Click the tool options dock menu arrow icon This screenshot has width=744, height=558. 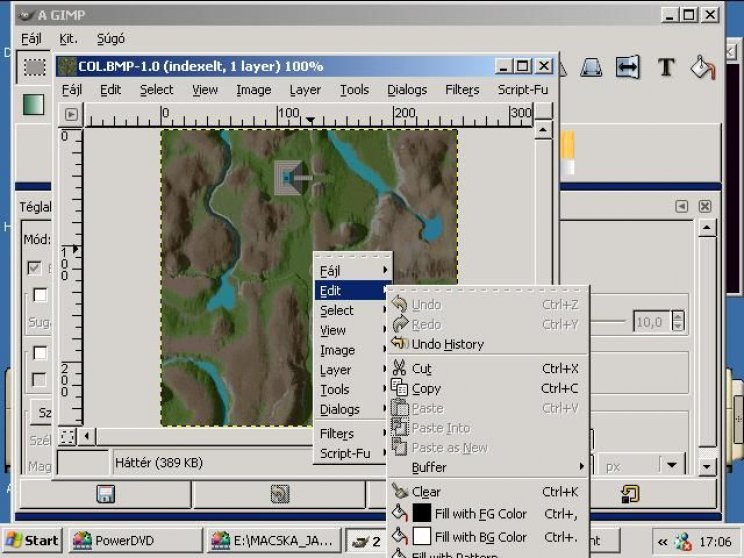click(681, 206)
